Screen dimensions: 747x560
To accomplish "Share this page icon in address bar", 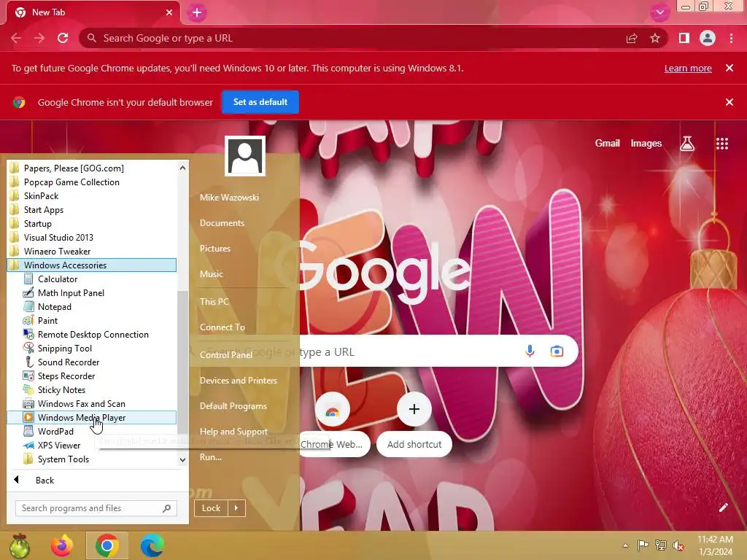I will click(x=632, y=38).
